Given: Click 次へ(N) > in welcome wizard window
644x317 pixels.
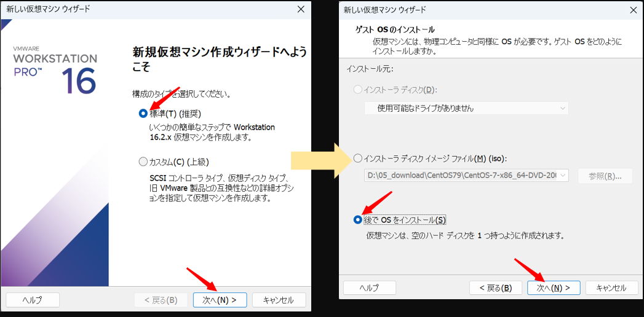Looking at the screenshot, I should 220,300.
